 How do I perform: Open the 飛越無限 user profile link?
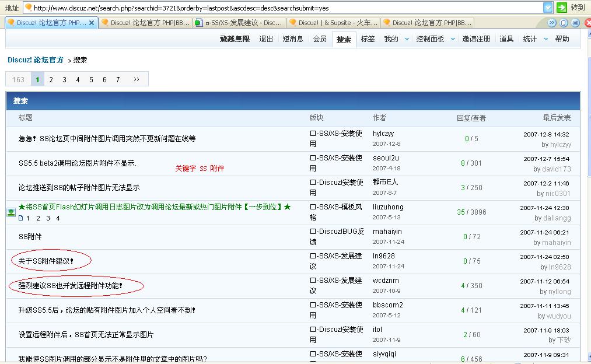pos(235,39)
